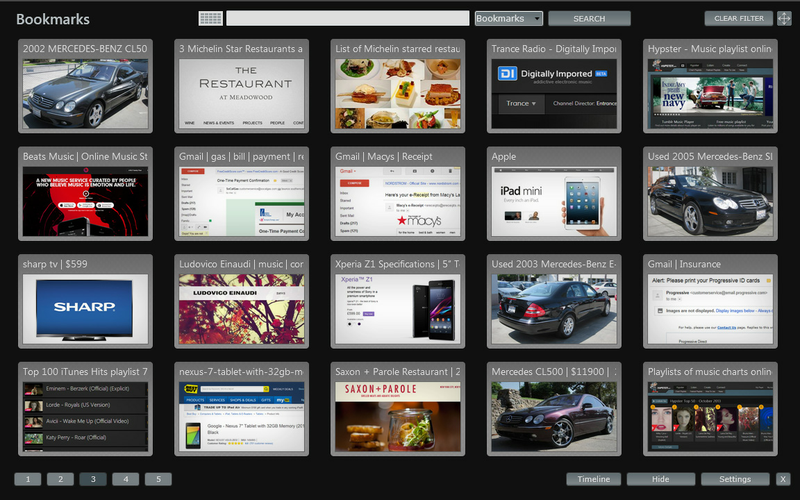Open the Settings button

point(735,479)
